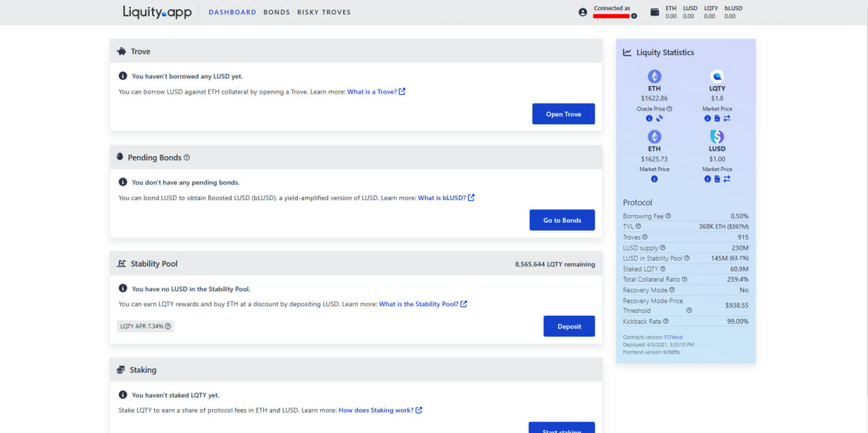Open the LQTY contract document icon
Screen dimensions: 868x433
[717, 118]
